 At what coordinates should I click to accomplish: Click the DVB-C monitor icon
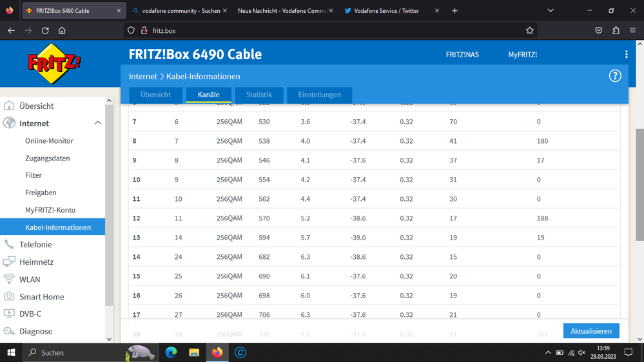point(9,314)
